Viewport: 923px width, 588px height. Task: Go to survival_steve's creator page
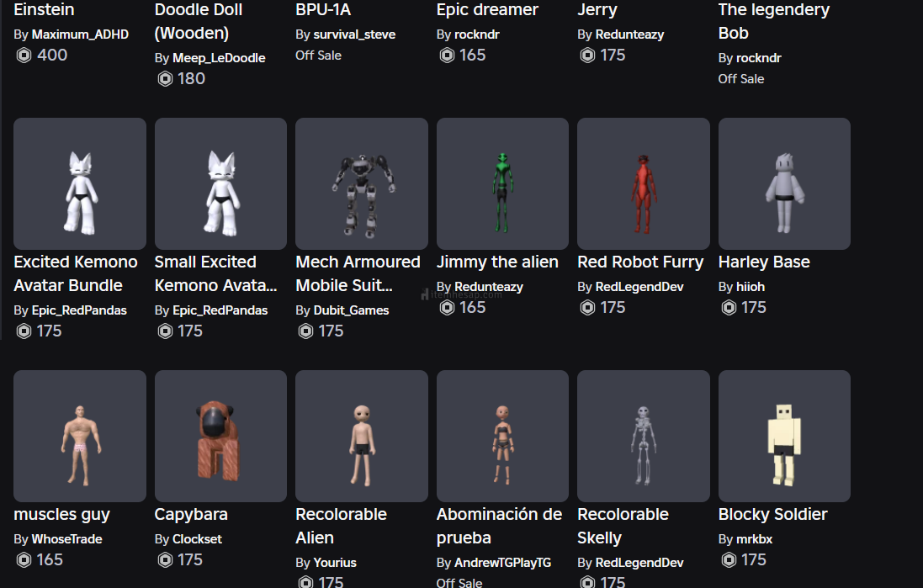point(355,34)
